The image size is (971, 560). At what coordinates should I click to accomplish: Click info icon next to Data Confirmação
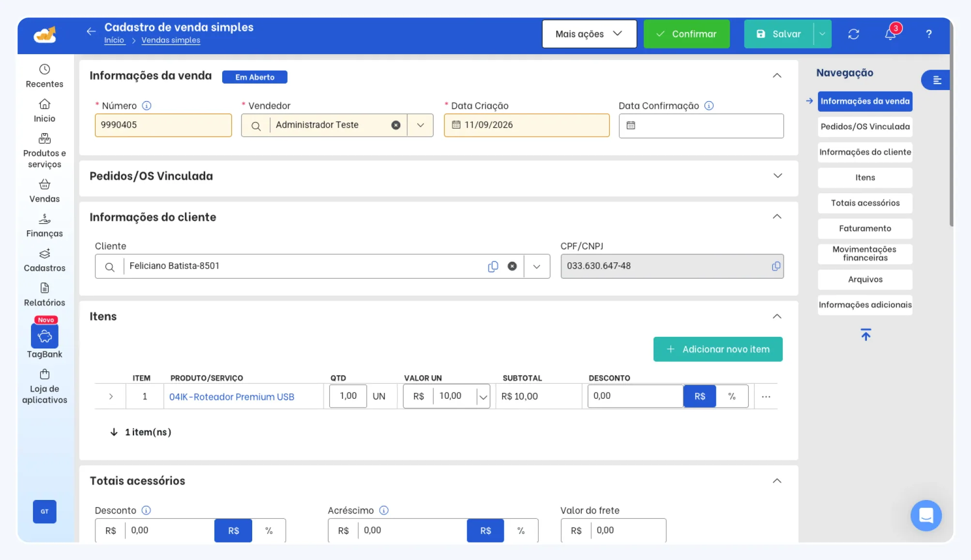click(709, 106)
